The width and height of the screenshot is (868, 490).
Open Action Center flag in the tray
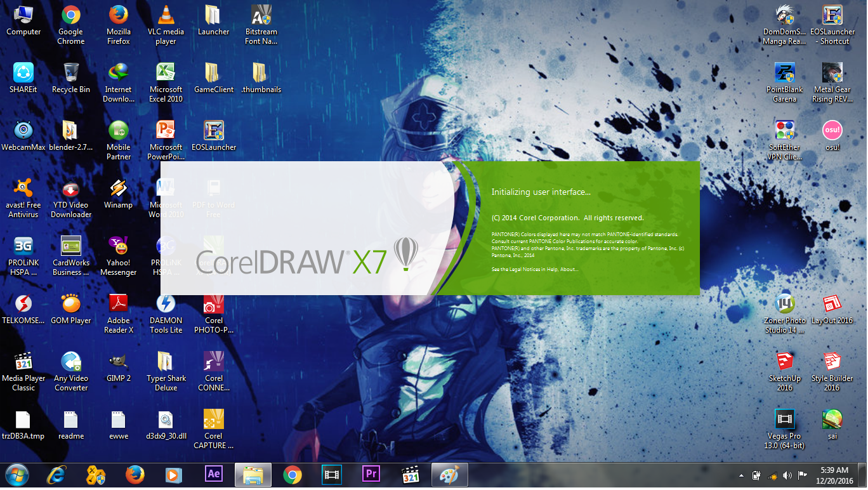[x=803, y=475]
